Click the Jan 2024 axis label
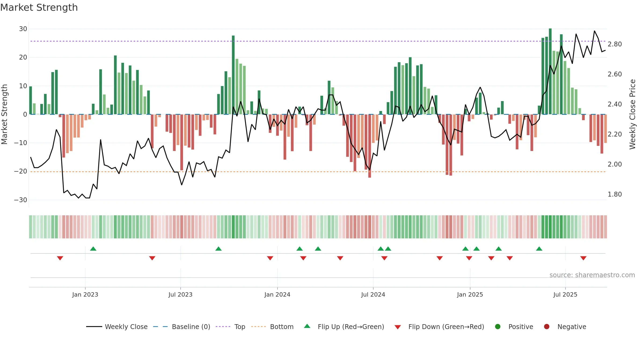 click(277, 295)
